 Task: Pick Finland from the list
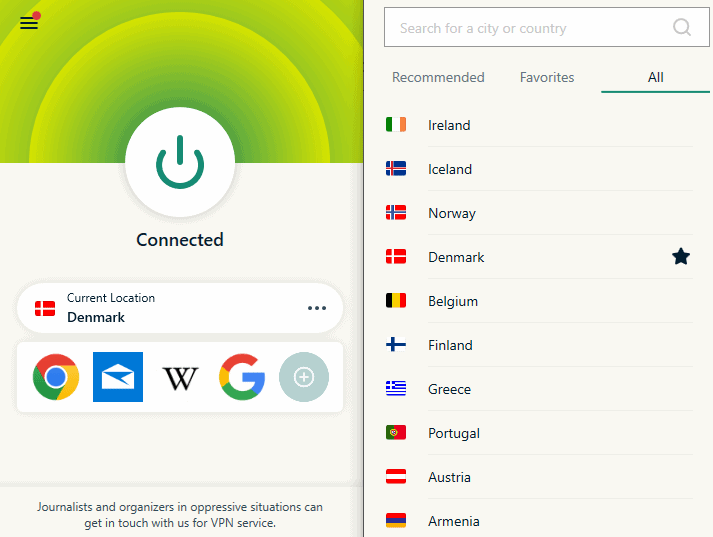(x=539, y=345)
